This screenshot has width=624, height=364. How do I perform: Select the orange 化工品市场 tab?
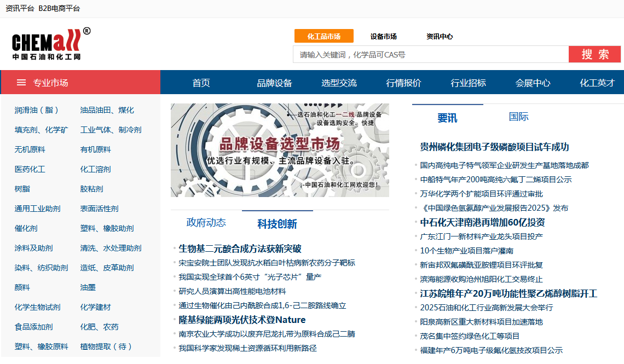pos(323,36)
